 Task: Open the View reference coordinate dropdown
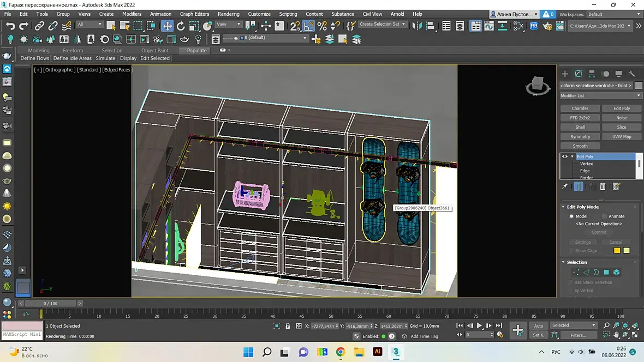pos(229,25)
